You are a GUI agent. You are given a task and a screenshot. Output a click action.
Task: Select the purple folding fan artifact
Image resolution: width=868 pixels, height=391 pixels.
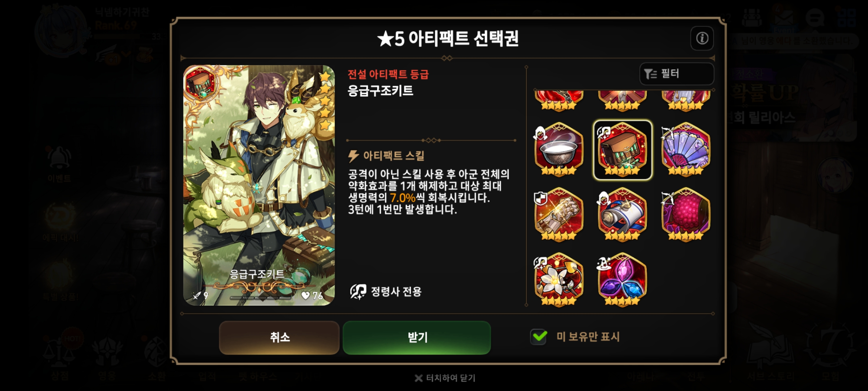pos(686,150)
